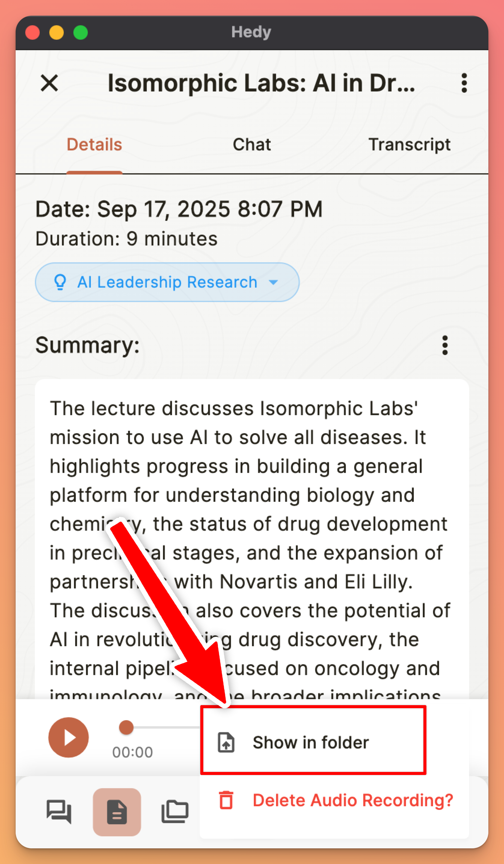This screenshot has height=864, width=504.
Task: Select Delete Audio Recording menu entry
Action: point(352,800)
